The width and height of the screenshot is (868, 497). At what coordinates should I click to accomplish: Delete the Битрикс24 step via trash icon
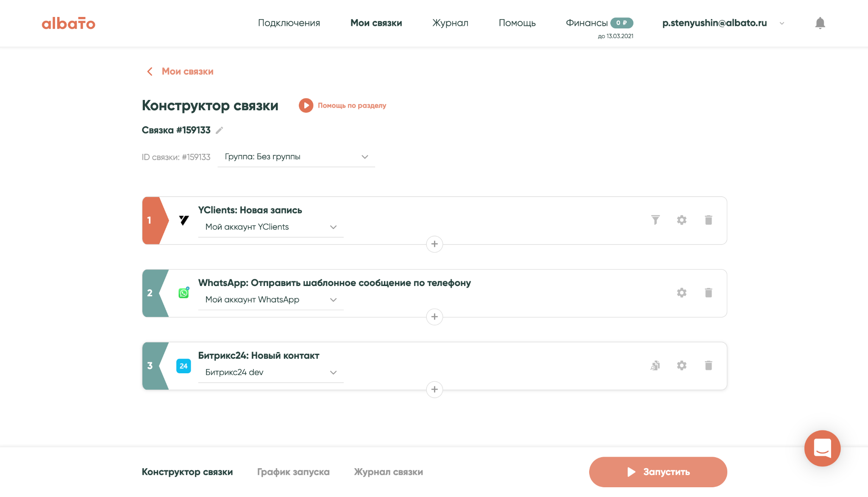click(x=708, y=365)
